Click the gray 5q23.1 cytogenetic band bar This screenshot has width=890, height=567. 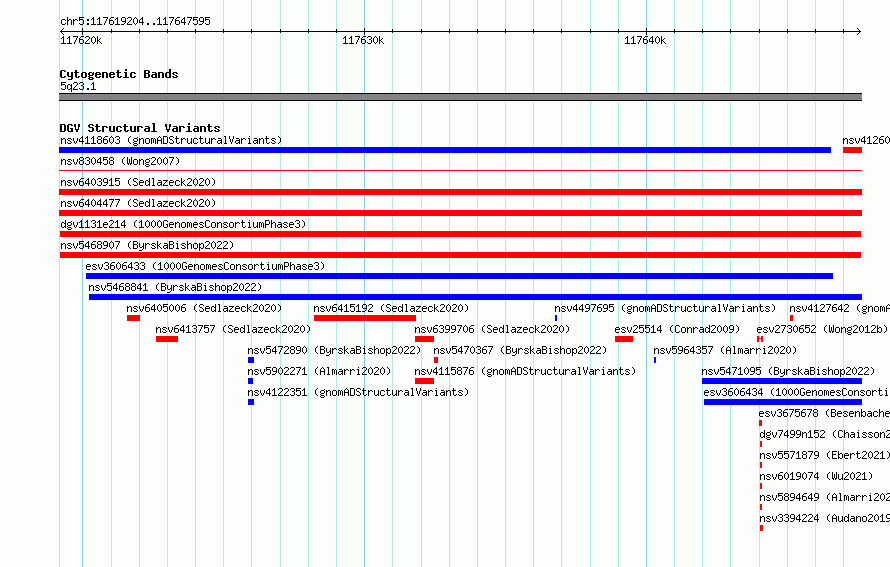tap(460, 97)
